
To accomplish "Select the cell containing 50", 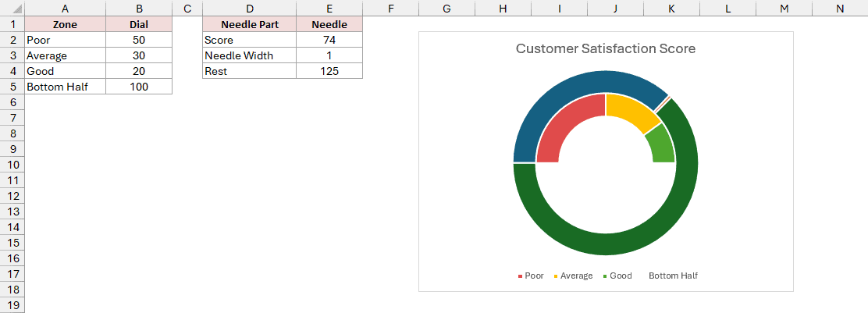I will (x=139, y=40).
